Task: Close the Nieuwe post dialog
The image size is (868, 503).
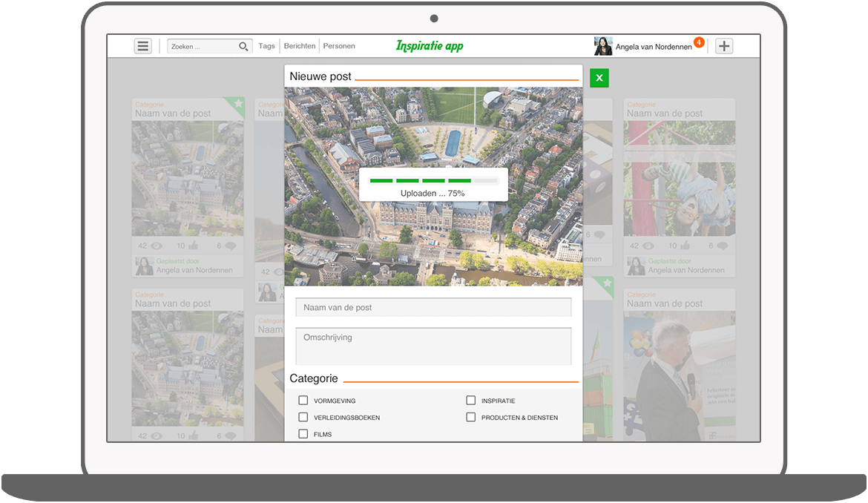Action: tap(599, 78)
